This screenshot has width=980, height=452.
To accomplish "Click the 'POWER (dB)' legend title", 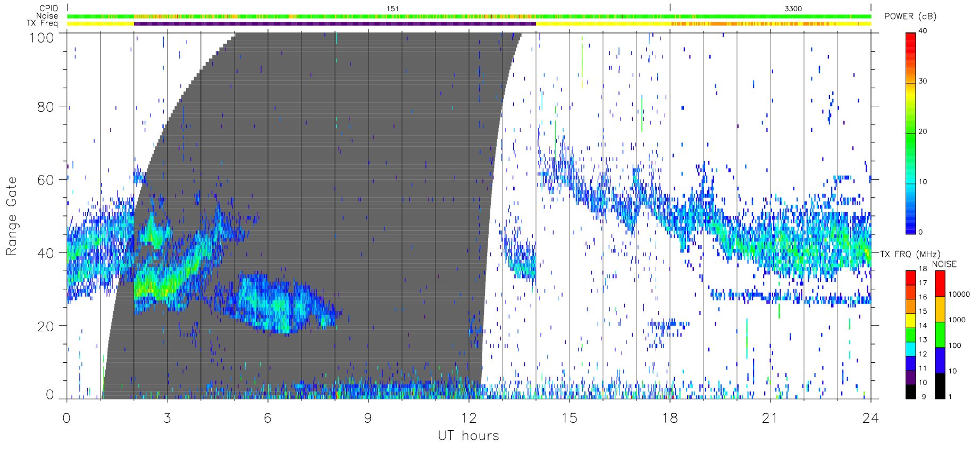I will pos(910,16).
